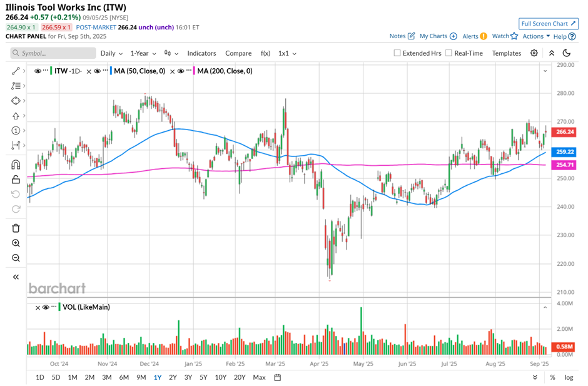Viewport: 588px width, 386px height.
Task: Select the polygon shapes drawing tool
Action: 16,101
